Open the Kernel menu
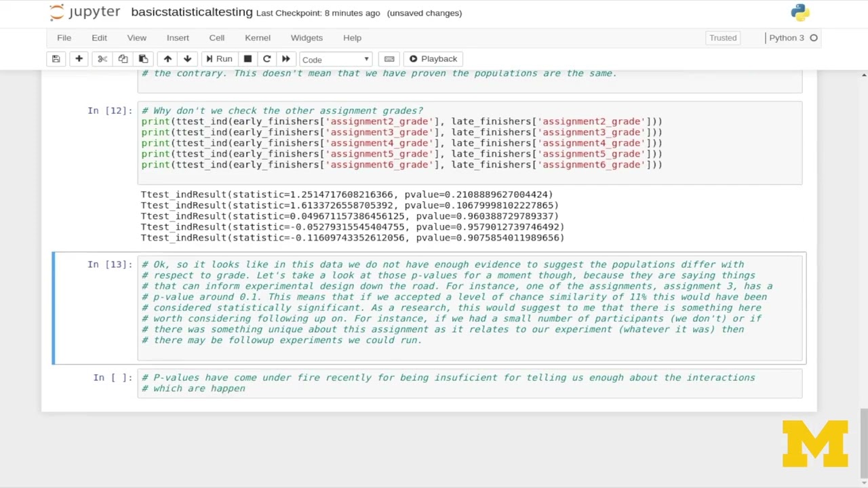 (x=258, y=38)
